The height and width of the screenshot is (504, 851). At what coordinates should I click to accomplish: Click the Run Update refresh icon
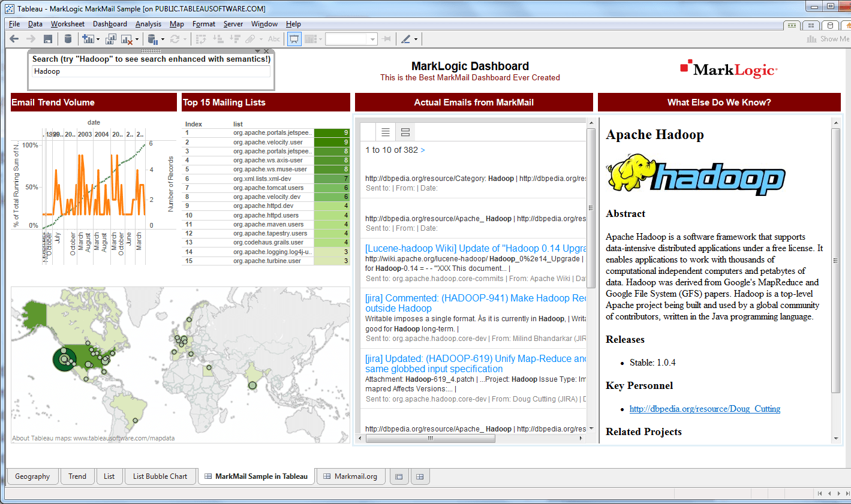[x=175, y=39]
